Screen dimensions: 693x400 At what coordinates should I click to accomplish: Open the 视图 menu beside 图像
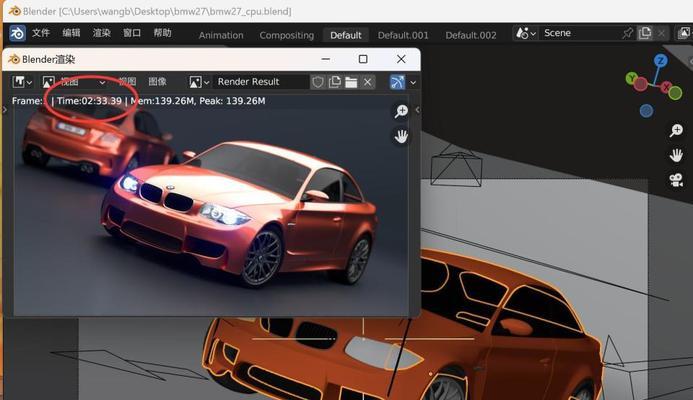(127, 82)
